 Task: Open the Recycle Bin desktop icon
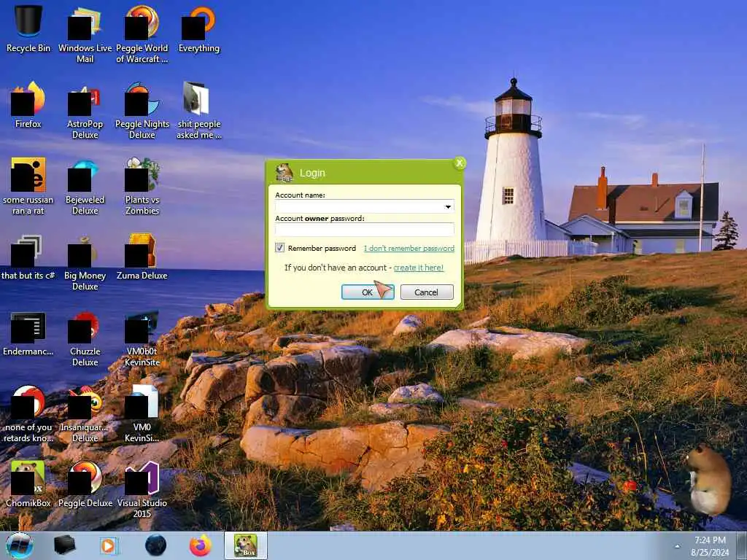coord(28,28)
